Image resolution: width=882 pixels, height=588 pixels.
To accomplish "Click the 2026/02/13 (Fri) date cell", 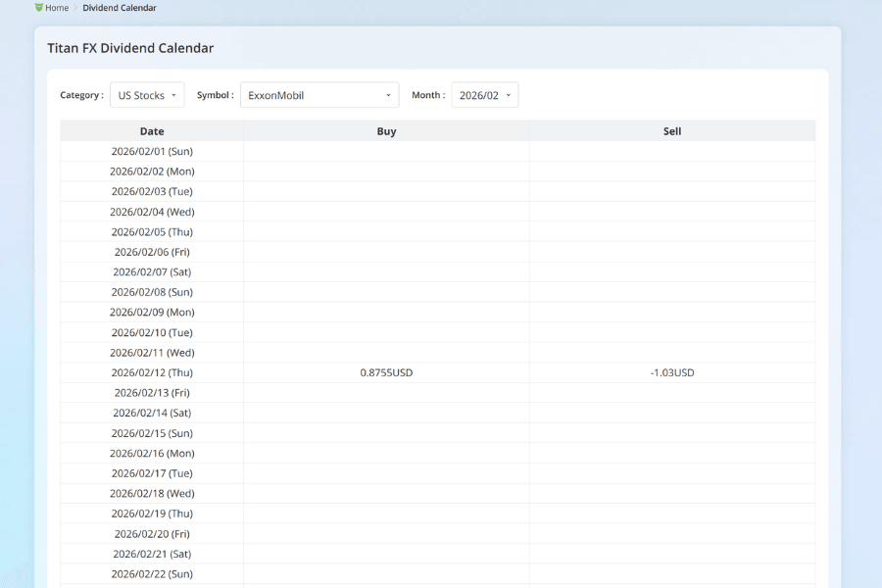I will tap(152, 393).
